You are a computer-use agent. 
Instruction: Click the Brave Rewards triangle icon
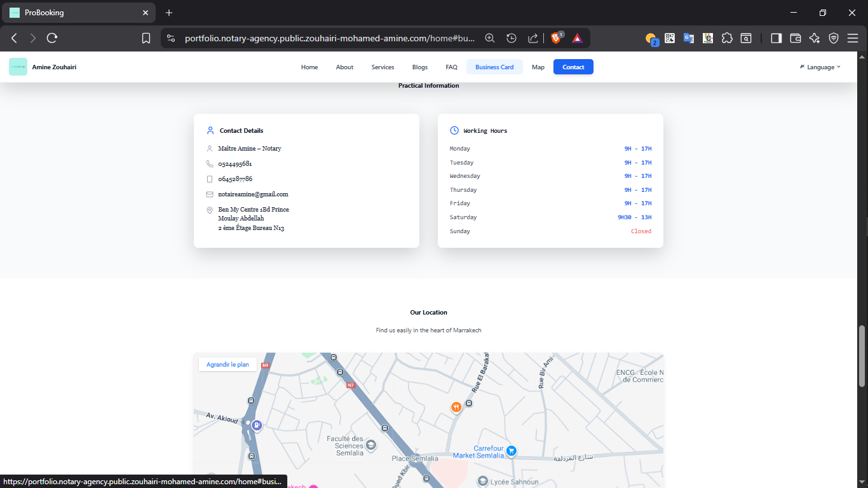[577, 38]
